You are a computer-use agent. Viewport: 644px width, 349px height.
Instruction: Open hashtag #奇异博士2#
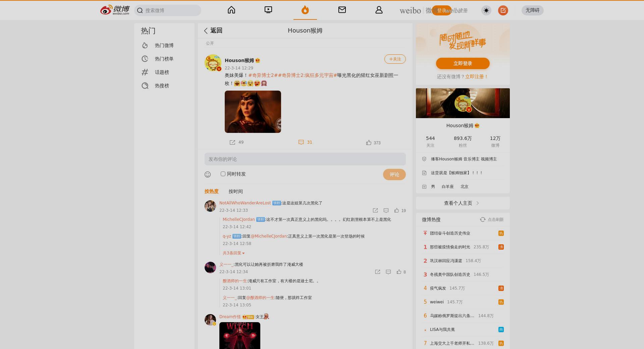pos(263,76)
